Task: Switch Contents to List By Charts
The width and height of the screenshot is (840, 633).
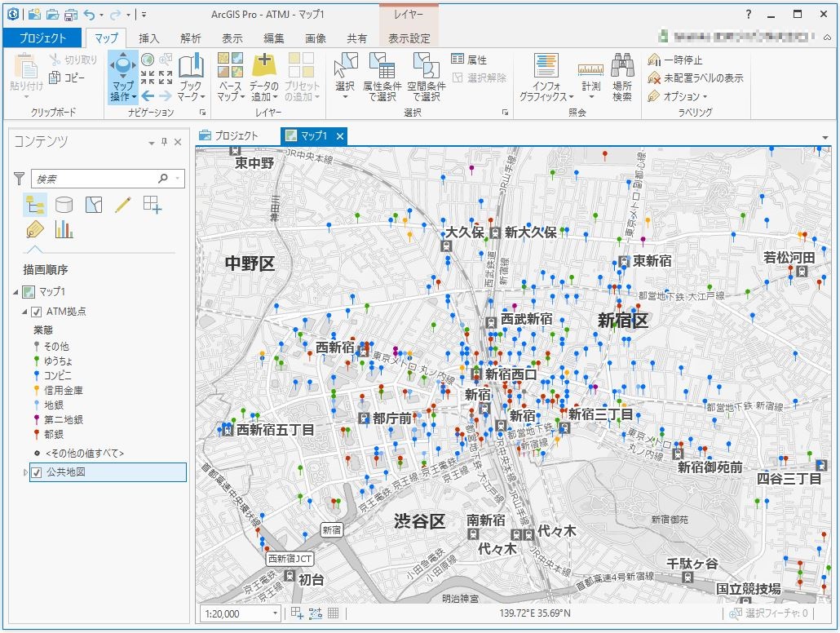Action: [x=64, y=230]
